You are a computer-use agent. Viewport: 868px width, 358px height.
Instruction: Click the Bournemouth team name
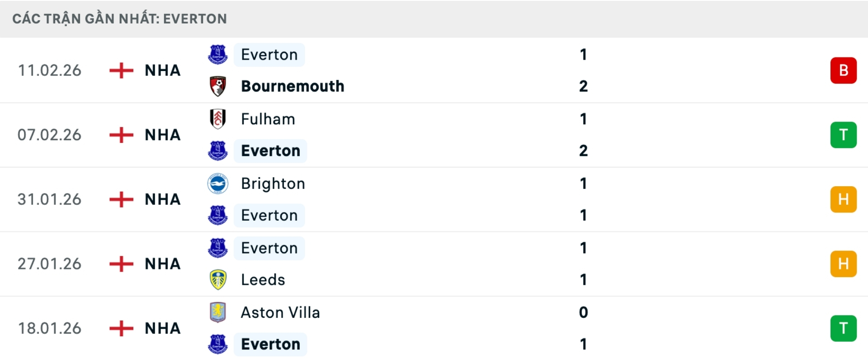coord(292,86)
